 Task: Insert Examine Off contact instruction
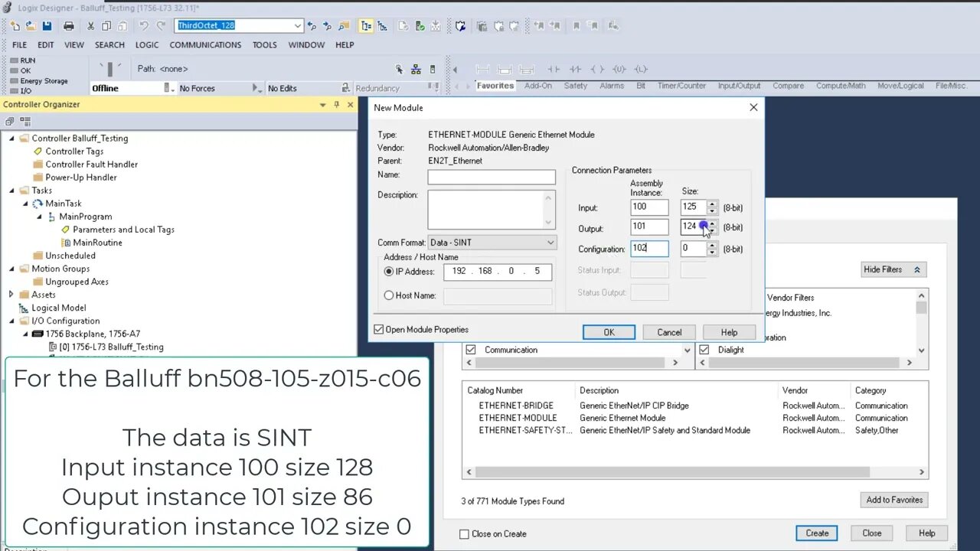coord(575,70)
